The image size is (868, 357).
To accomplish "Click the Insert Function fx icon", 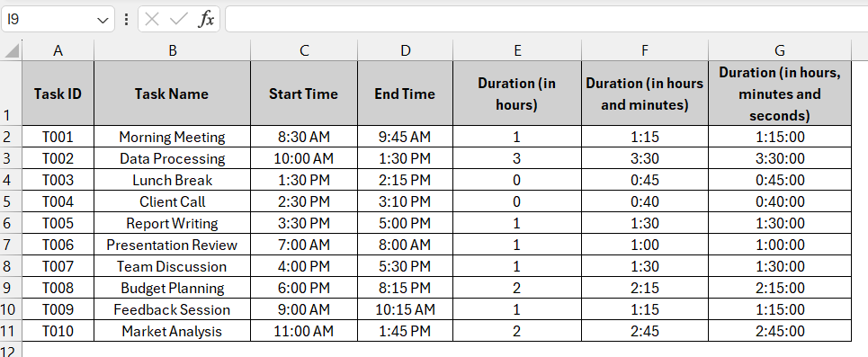I will tap(206, 20).
